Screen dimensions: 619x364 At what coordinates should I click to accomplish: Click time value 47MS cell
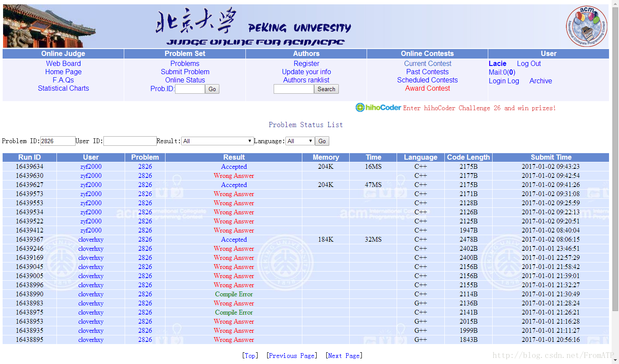point(373,185)
